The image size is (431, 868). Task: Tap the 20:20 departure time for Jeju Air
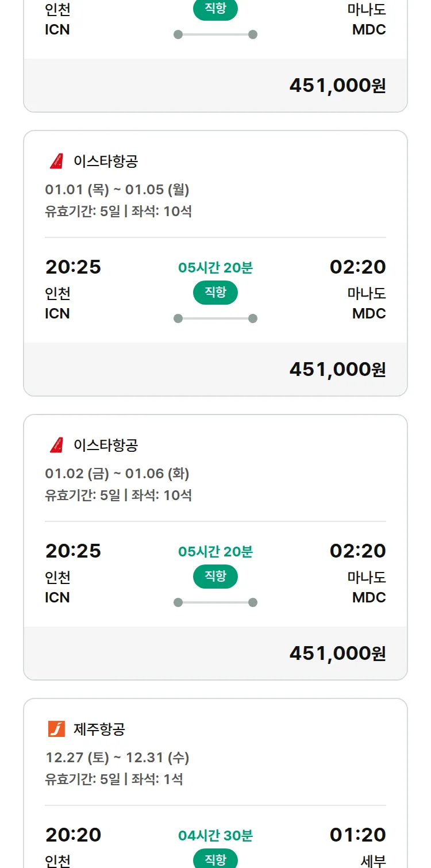[x=74, y=835]
